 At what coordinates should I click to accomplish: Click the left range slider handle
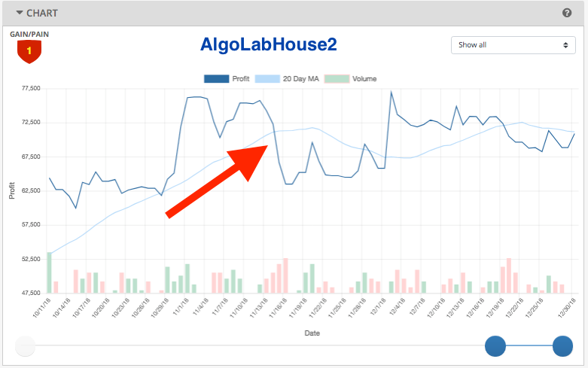coord(25,346)
